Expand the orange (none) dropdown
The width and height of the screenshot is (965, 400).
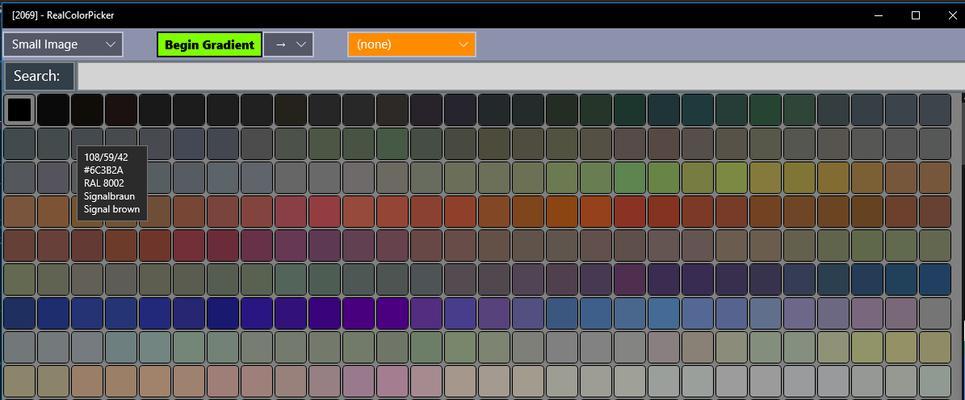click(412, 44)
